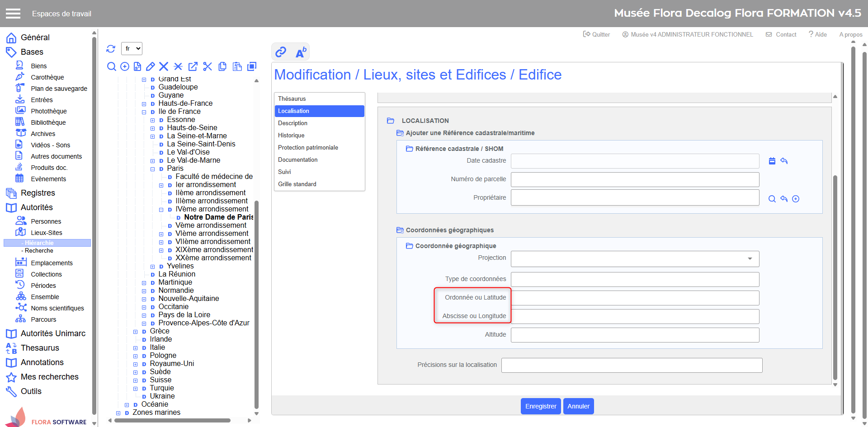Image resolution: width=868 pixels, height=427 pixels.
Task: Open the Projection dropdown
Action: [635, 258]
